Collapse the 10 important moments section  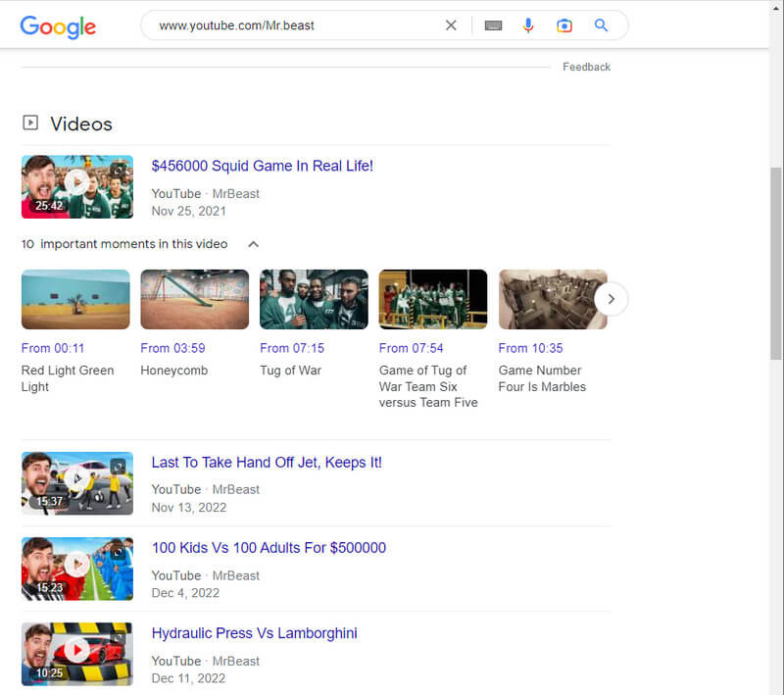click(254, 244)
